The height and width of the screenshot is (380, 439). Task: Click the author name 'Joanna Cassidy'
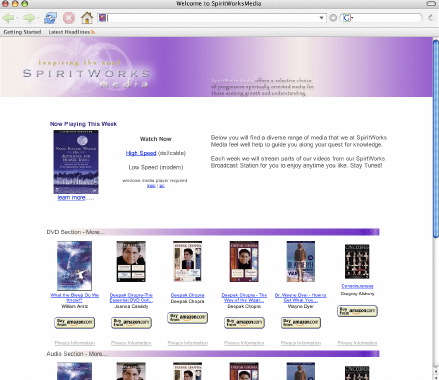(131, 306)
